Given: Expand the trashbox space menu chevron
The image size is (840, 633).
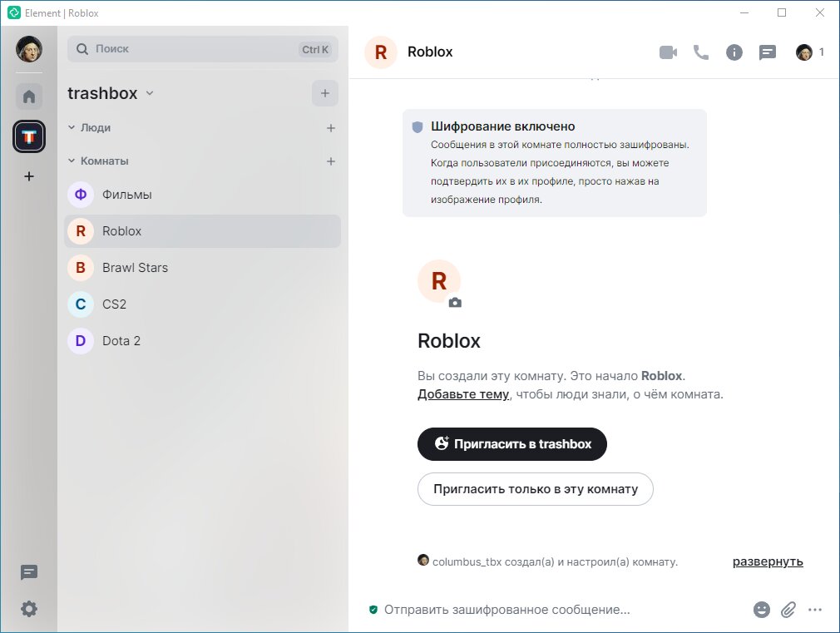Looking at the screenshot, I should (150, 93).
